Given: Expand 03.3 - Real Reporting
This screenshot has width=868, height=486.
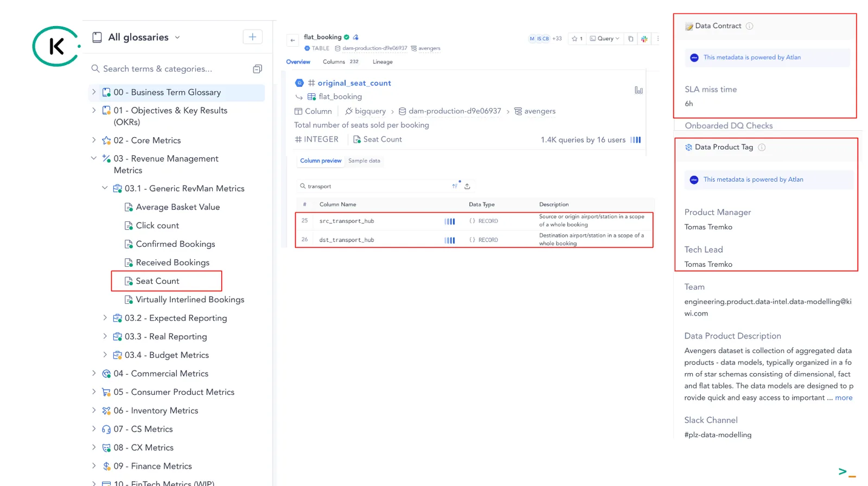Looking at the screenshot, I should click(105, 336).
